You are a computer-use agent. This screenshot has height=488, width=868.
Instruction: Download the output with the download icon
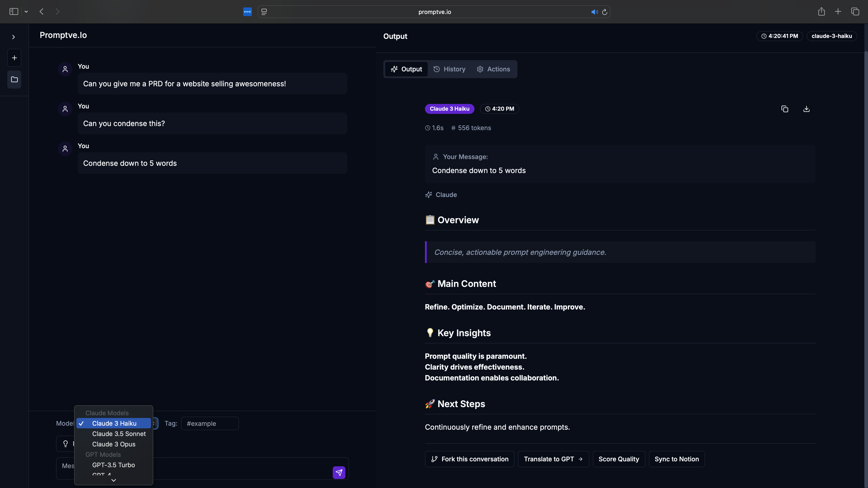[806, 109]
